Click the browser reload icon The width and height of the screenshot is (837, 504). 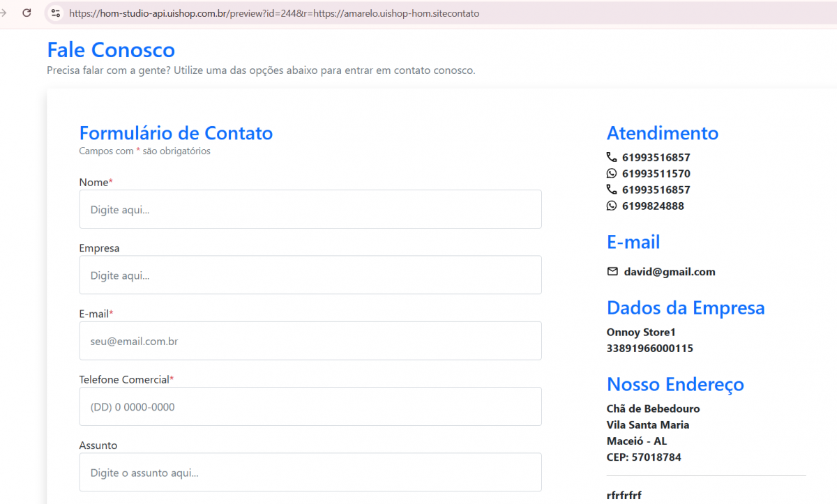pos(27,13)
